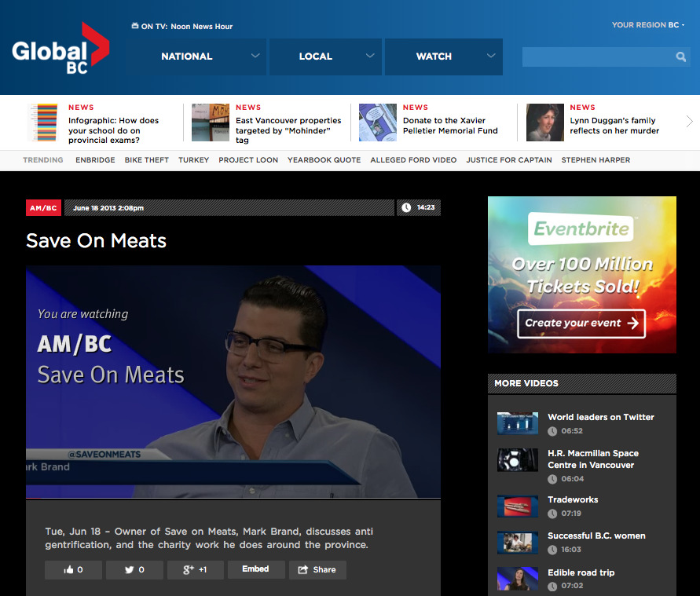Open the WATCH menu
The width and height of the screenshot is (700, 596).
pyautogui.click(x=444, y=57)
